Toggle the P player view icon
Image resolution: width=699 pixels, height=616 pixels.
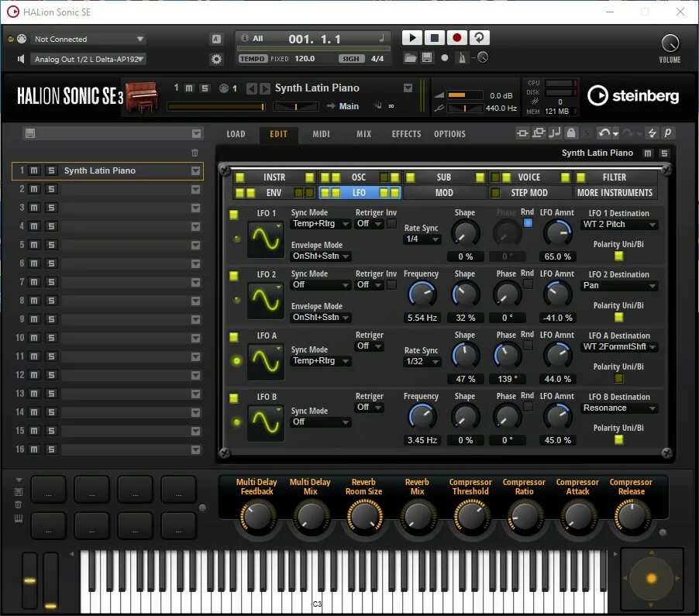pos(667,132)
